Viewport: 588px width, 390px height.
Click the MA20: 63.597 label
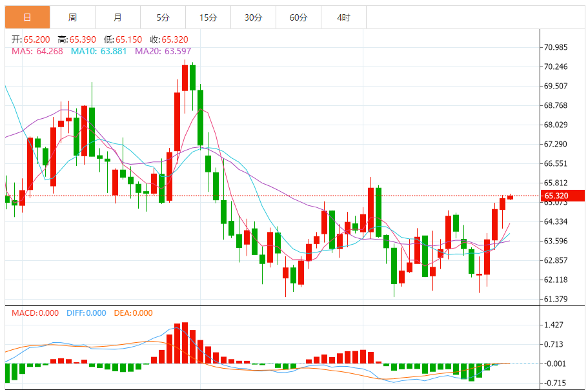click(163, 52)
